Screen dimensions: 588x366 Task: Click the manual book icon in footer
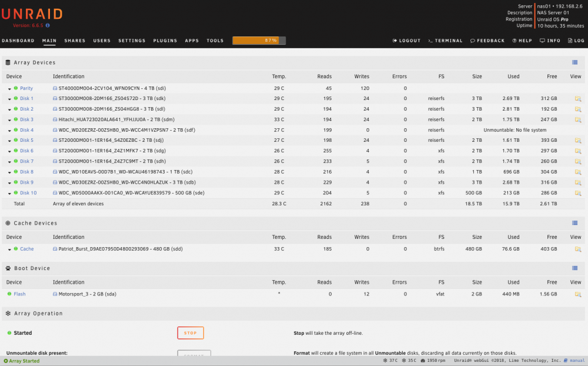pyautogui.click(x=566, y=360)
